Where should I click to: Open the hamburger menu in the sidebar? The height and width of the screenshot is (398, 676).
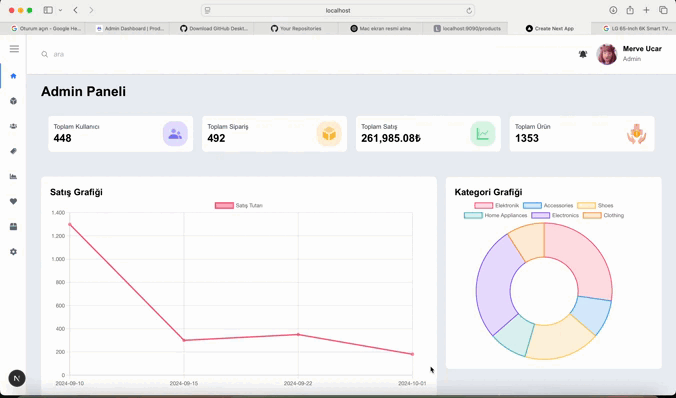14,49
